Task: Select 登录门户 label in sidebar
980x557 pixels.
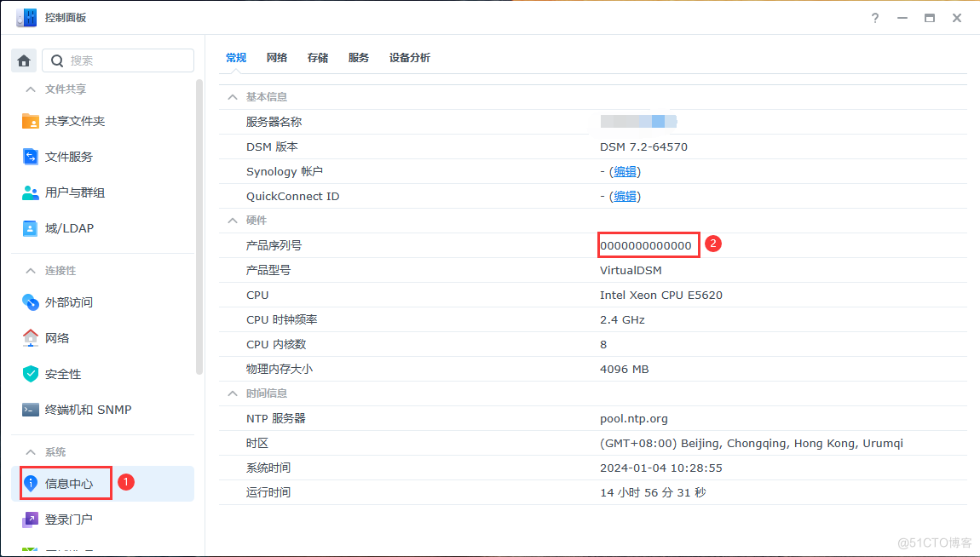Action: point(69,520)
